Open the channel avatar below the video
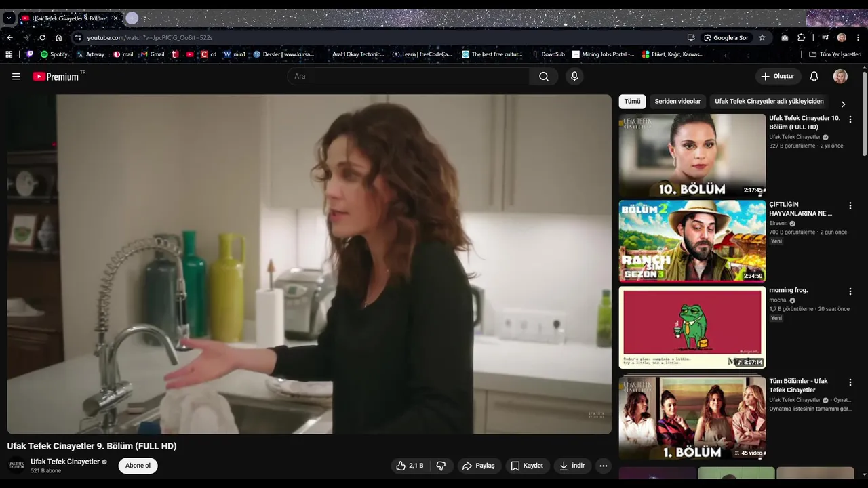 coord(16,465)
